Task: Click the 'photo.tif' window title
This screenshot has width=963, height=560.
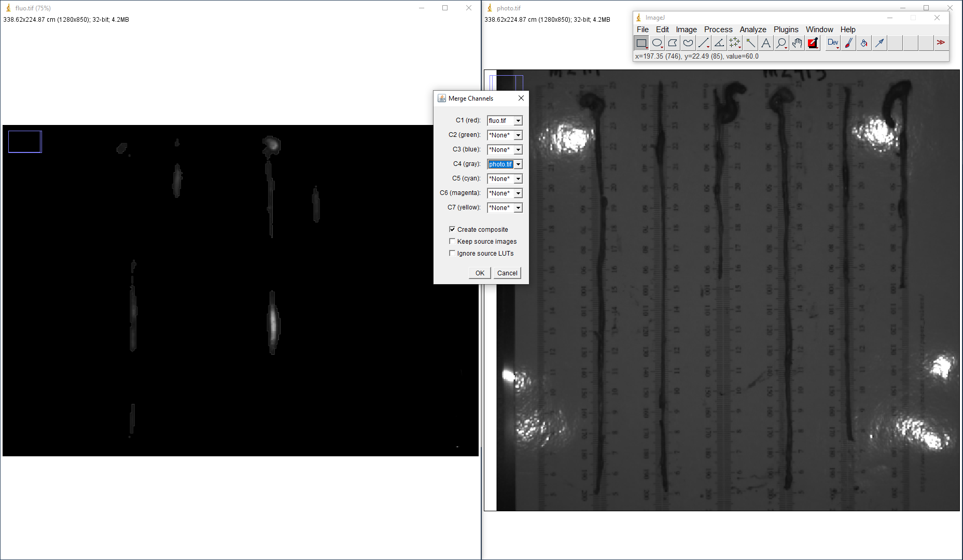Action: point(509,8)
